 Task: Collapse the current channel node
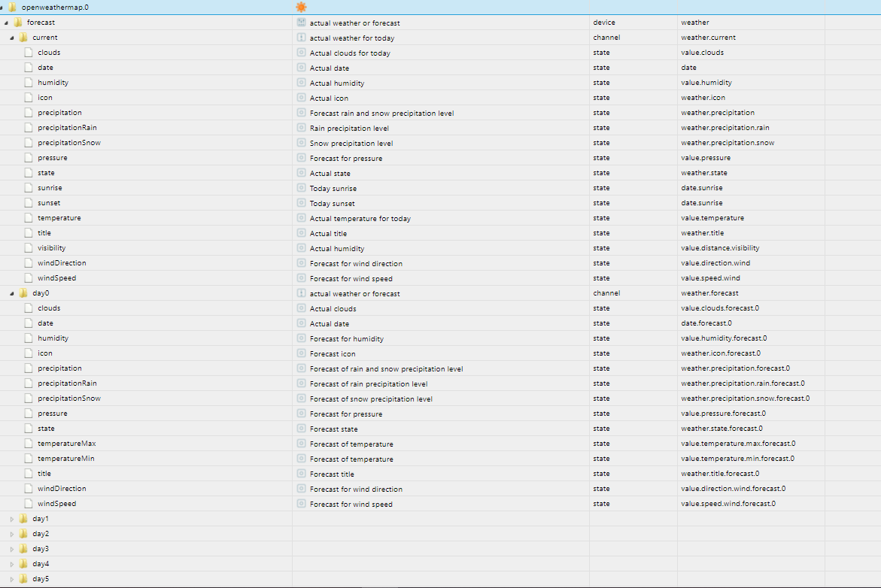point(12,38)
